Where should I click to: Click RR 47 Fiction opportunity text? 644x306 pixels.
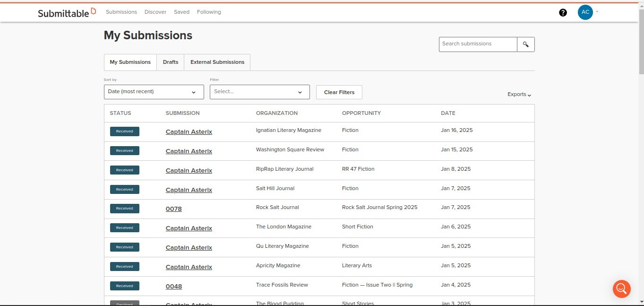tap(358, 169)
